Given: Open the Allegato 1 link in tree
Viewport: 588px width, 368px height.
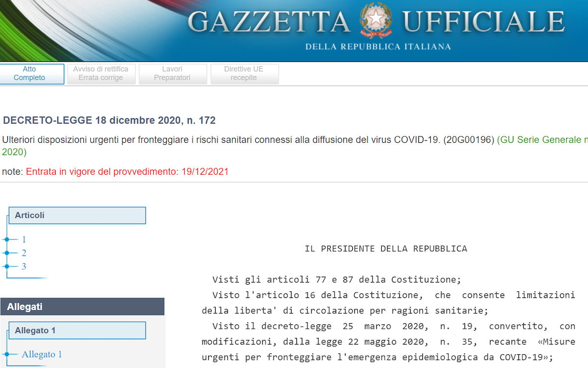Looking at the screenshot, I should (42, 354).
